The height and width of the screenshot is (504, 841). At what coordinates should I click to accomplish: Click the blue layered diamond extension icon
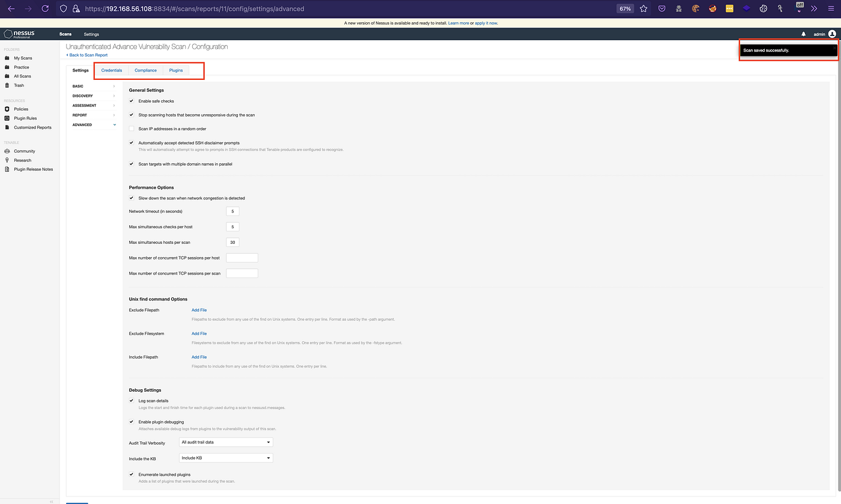click(747, 8)
